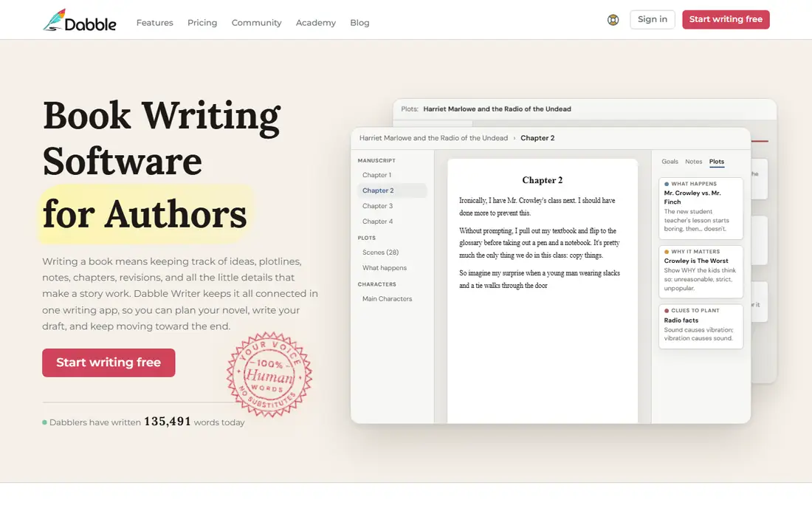The width and height of the screenshot is (812, 508).
Task: Click the paragraph starting 'Without prompting'
Action: click(x=539, y=243)
